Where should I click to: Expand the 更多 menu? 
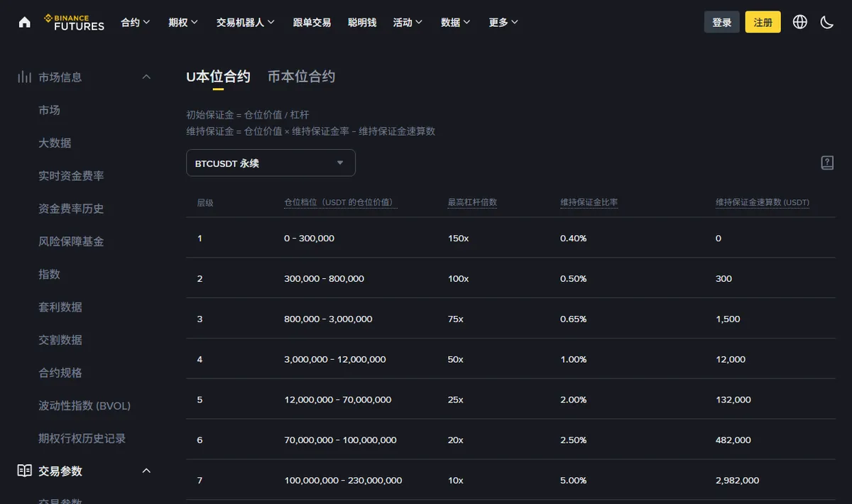[504, 22]
